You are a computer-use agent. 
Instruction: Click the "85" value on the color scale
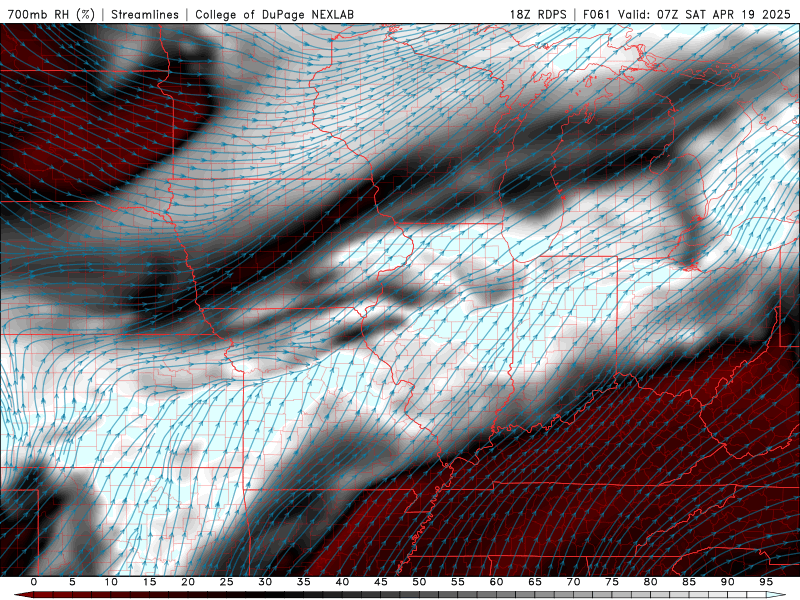(x=689, y=582)
